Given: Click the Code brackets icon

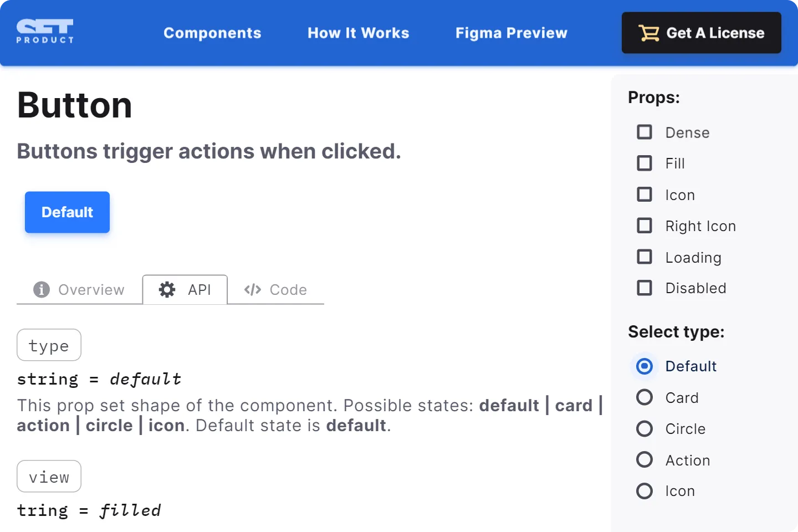Looking at the screenshot, I should click(x=253, y=290).
